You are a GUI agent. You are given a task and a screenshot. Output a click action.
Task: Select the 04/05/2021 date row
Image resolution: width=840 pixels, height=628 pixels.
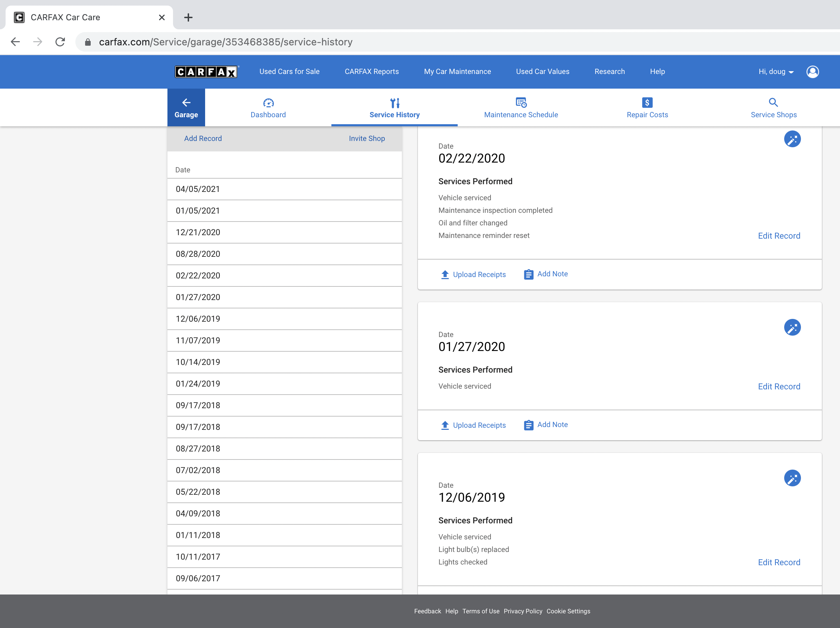tap(284, 189)
